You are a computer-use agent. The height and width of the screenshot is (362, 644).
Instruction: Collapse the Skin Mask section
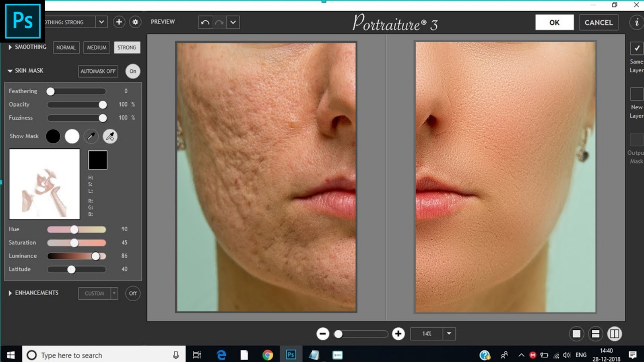pos(10,71)
